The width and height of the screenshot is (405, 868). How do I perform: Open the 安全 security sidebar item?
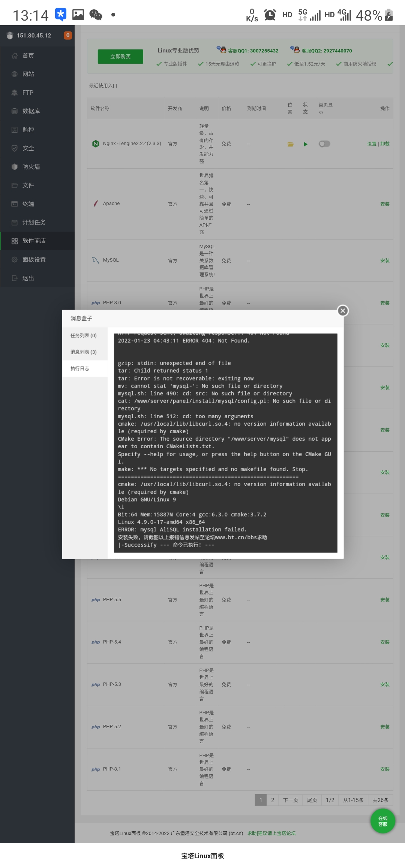[37, 148]
